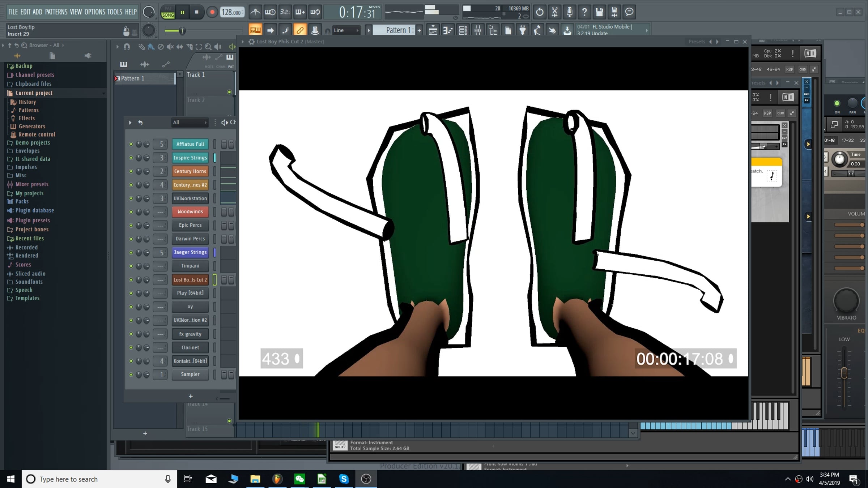Screen dimensions: 868x488
Task: Mute the Sampler channel LED
Action: coord(131,374)
